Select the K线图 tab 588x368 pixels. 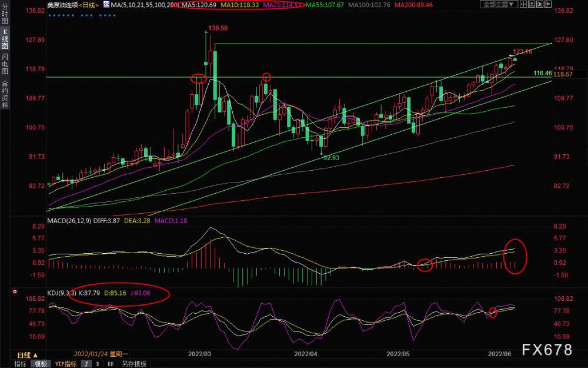coord(5,39)
